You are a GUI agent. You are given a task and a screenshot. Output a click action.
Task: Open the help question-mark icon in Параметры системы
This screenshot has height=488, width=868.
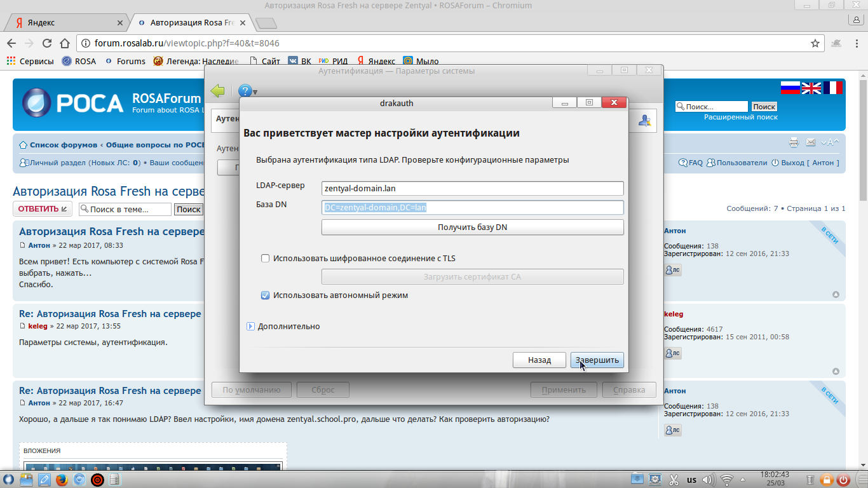245,91
